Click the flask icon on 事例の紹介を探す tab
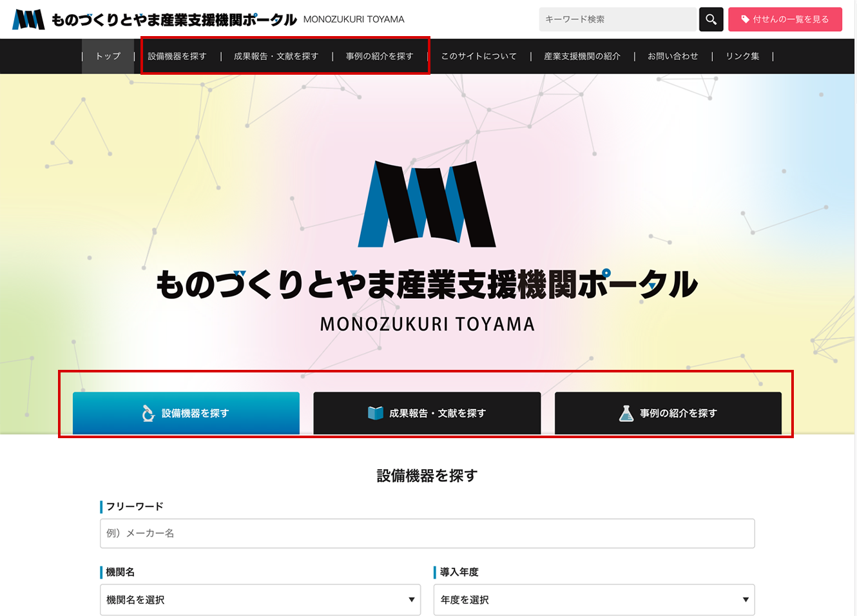Viewport: 857px width, 616px height. (626, 413)
